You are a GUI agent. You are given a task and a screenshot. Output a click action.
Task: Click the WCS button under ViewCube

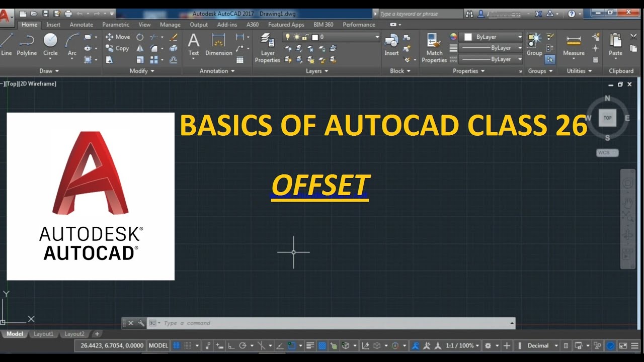607,153
